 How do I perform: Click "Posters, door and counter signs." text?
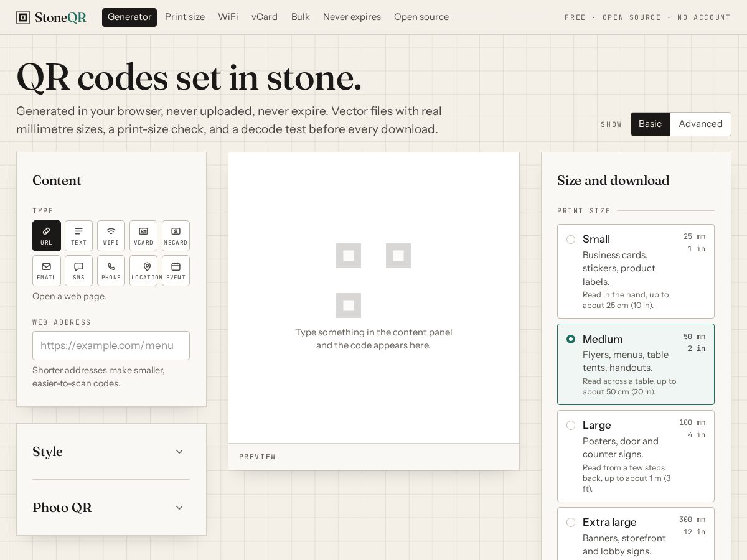(x=621, y=447)
